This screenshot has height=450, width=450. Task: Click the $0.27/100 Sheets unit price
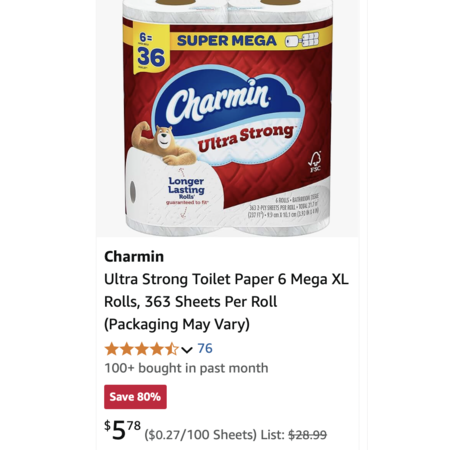(201, 435)
